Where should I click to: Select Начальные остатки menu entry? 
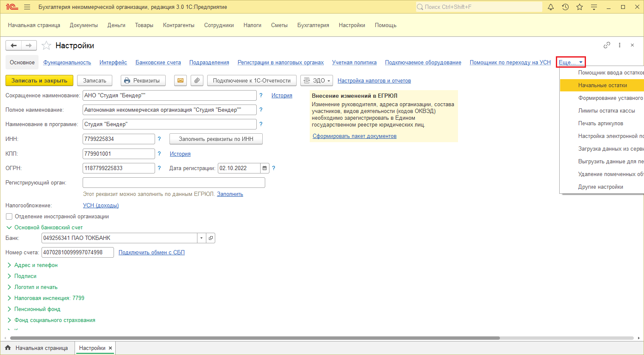602,85
